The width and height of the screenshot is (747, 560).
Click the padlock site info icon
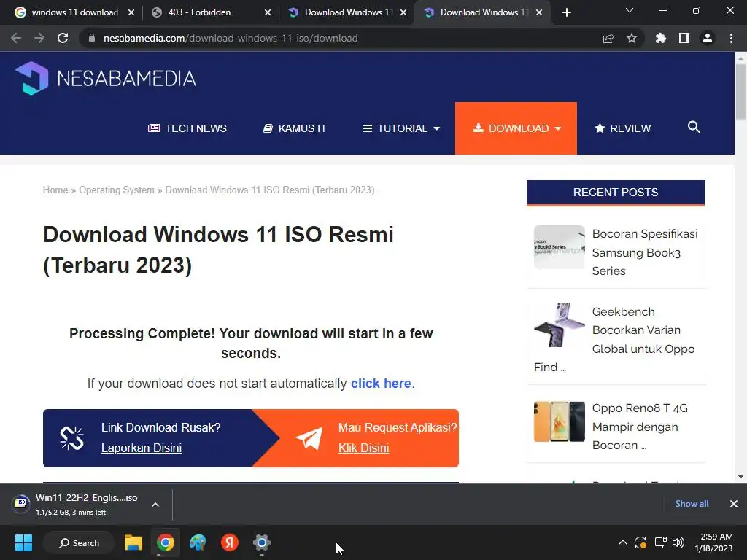coord(92,38)
